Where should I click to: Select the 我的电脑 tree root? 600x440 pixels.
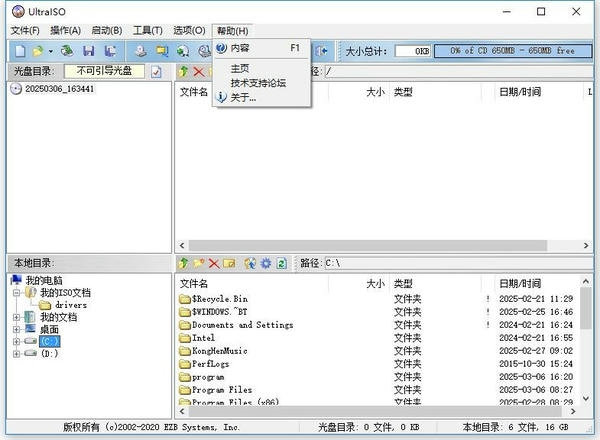point(44,280)
